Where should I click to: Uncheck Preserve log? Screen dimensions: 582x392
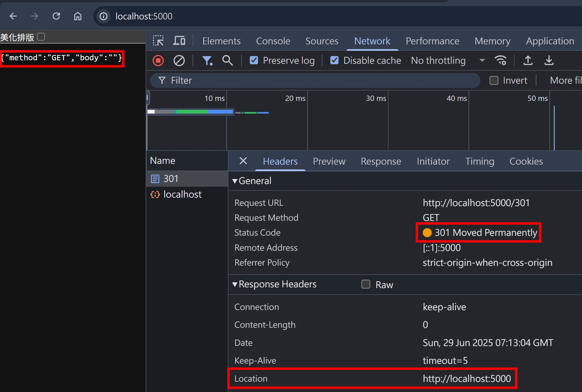click(254, 60)
